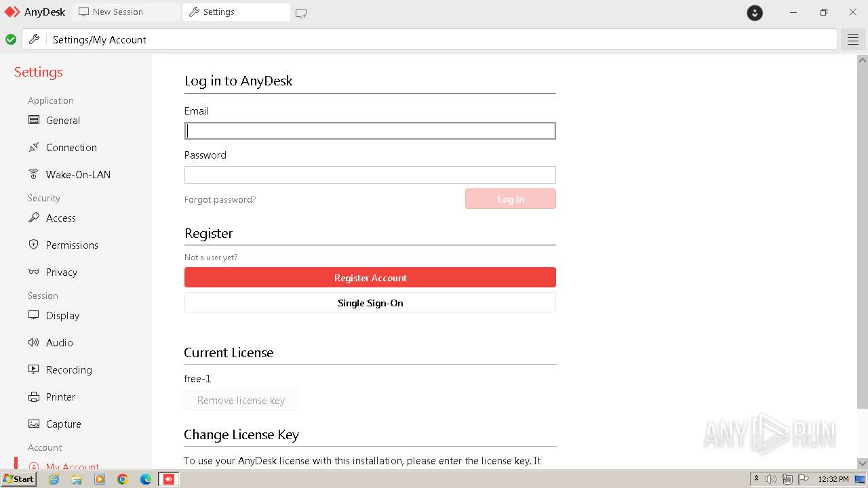The height and width of the screenshot is (488, 868).
Task: Click the Current License heading
Action: tap(229, 352)
